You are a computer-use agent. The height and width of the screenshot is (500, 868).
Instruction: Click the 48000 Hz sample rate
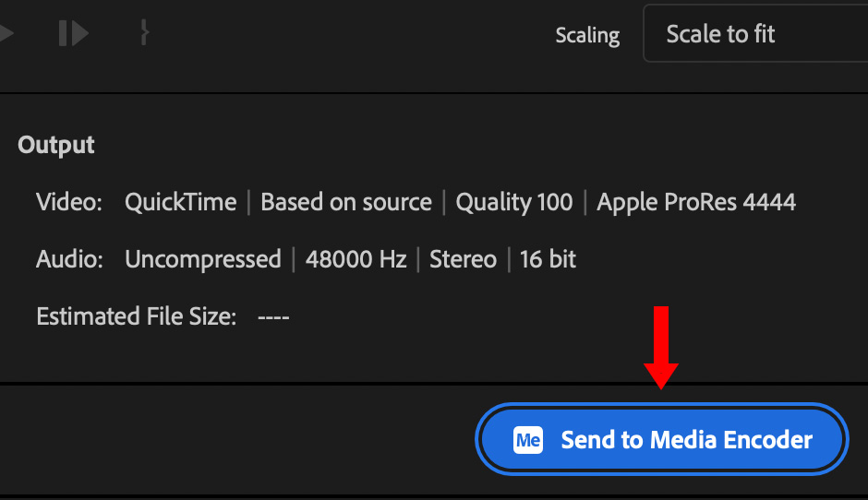tap(356, 259)
